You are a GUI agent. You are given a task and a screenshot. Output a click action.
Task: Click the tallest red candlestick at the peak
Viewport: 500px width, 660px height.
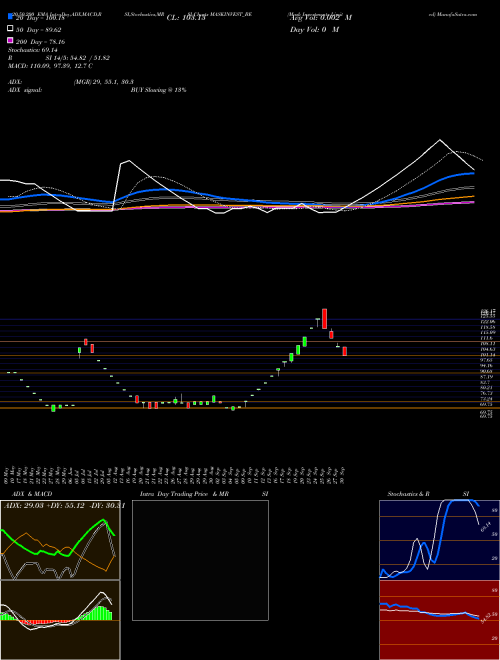point(324,319)
